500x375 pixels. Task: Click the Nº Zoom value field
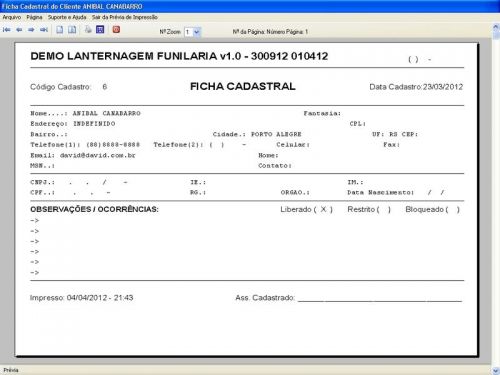[188, 32]
